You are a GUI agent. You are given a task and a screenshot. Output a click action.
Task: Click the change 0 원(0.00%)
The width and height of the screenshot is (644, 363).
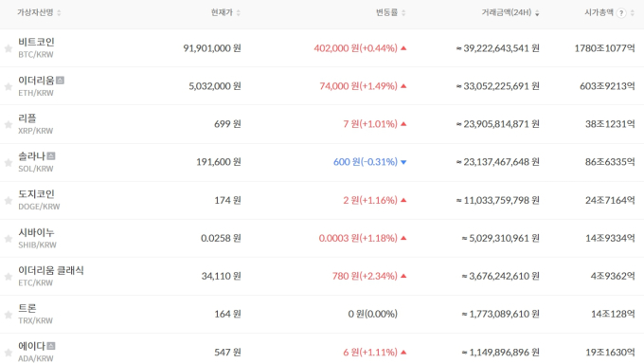pos(373,314)
